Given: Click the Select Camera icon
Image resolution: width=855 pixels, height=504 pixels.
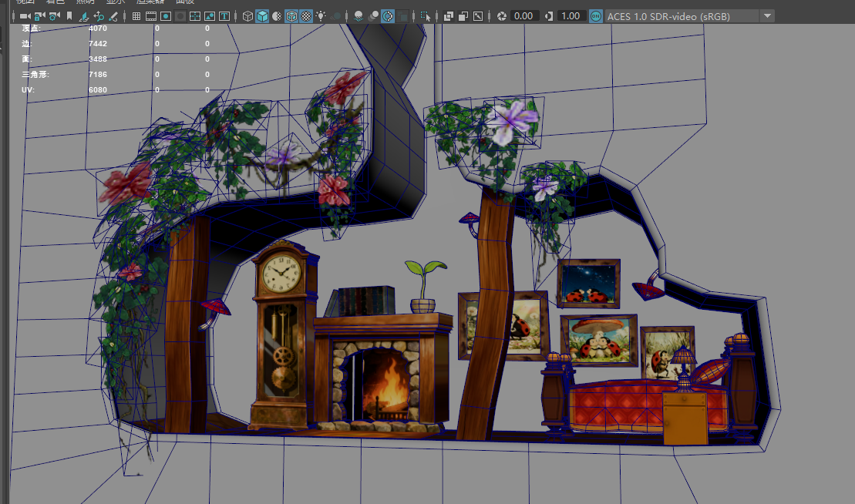Looking at the screenshot, I should click(25, 15).
